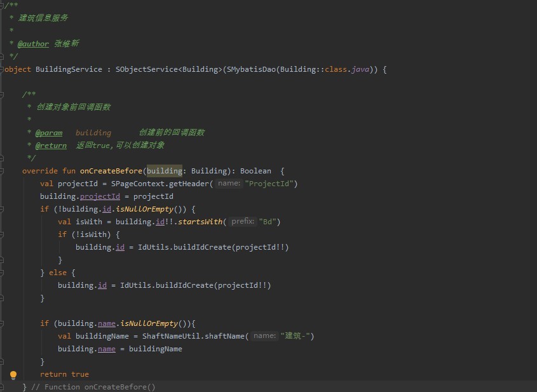Viewport: 537px width, 392px height.
Task: Click the underlined projectId property
Action: point(100,196)
